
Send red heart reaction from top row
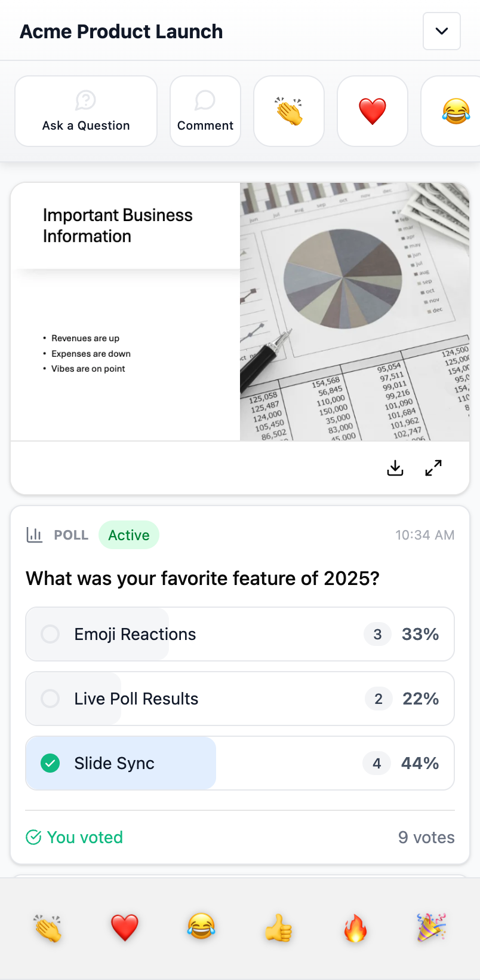pos(373,111)
